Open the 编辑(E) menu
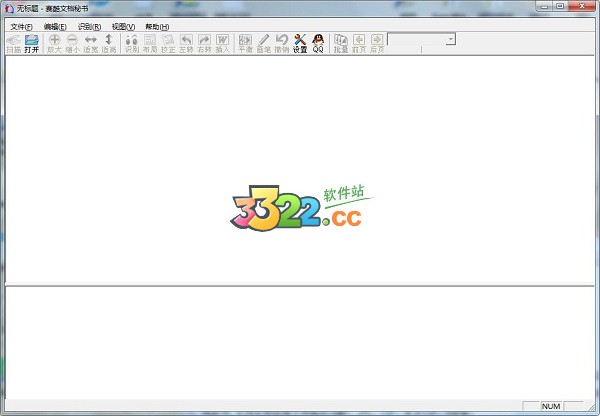The width and height of the screenshot is (600, 416). pyautogui.click(x=55, y=27)
